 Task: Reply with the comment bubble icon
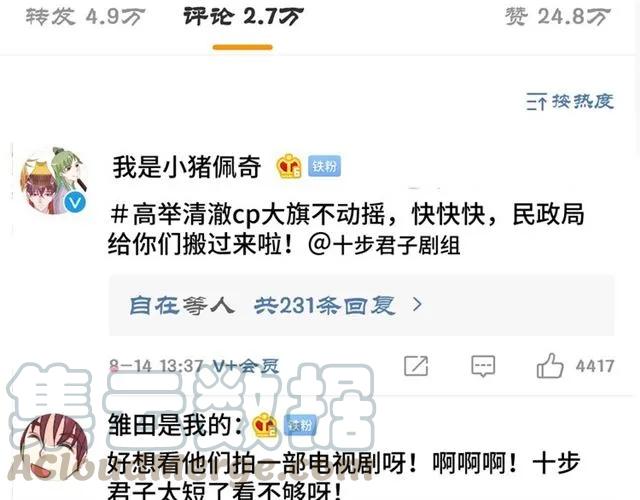[x=483, y=366]
